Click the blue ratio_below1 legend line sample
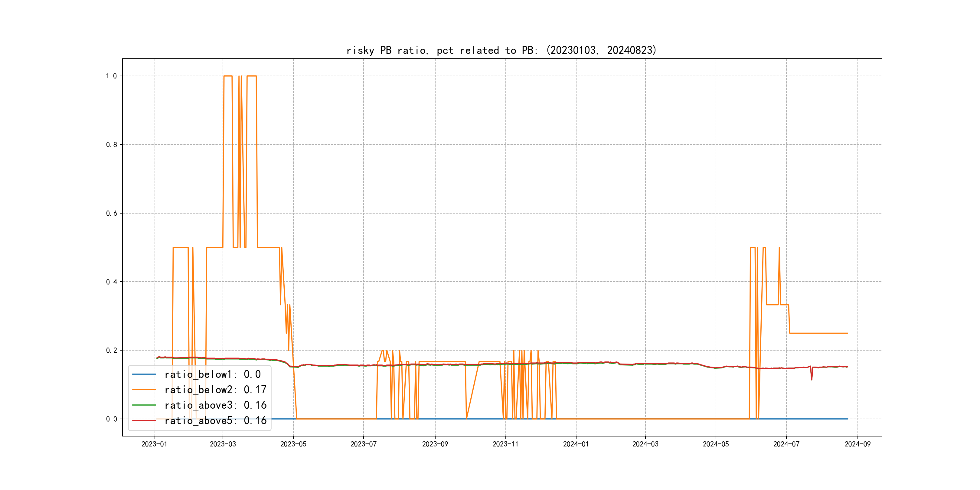Viewport: 980px width, 490px height. pyautogui.click(x=144, y=374)
